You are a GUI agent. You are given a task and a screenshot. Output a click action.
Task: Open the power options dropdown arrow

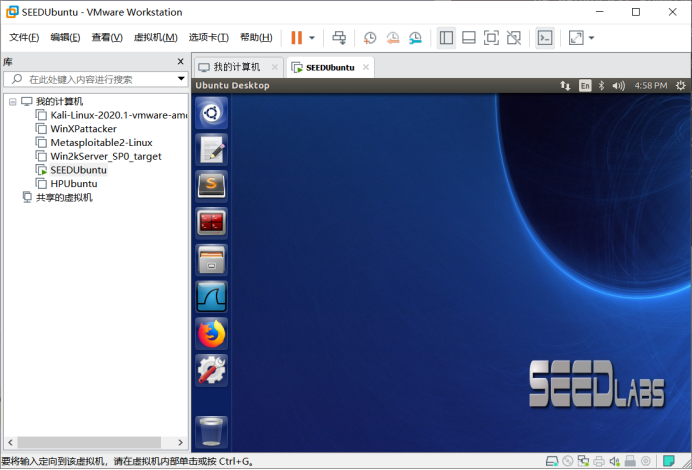pyautogui.click(x=312, y=38)
